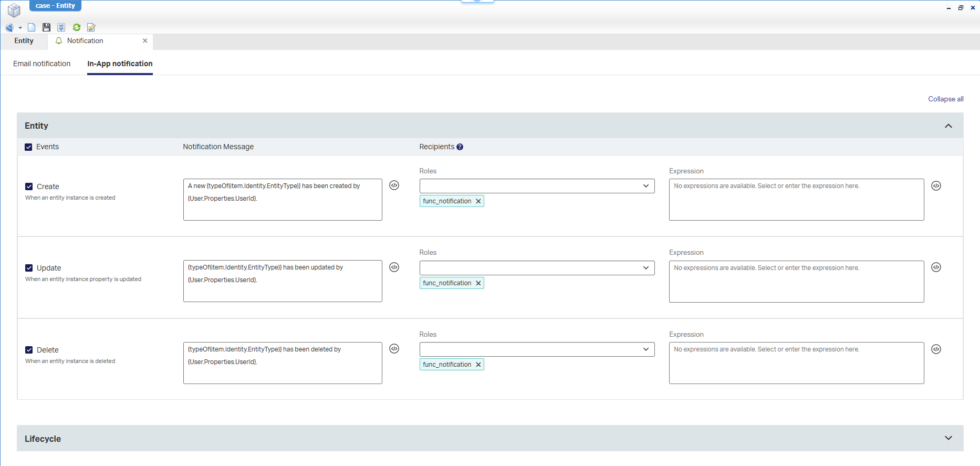Image resolution: width=980 pixels, height=466 pixels.
Task: Click the Recipients help question mark icon
Action: coord(460,147)
